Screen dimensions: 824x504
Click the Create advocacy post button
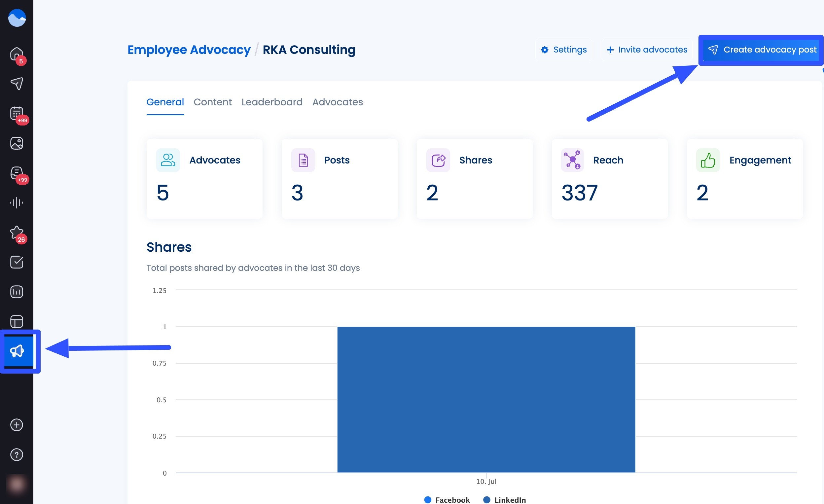761,50
